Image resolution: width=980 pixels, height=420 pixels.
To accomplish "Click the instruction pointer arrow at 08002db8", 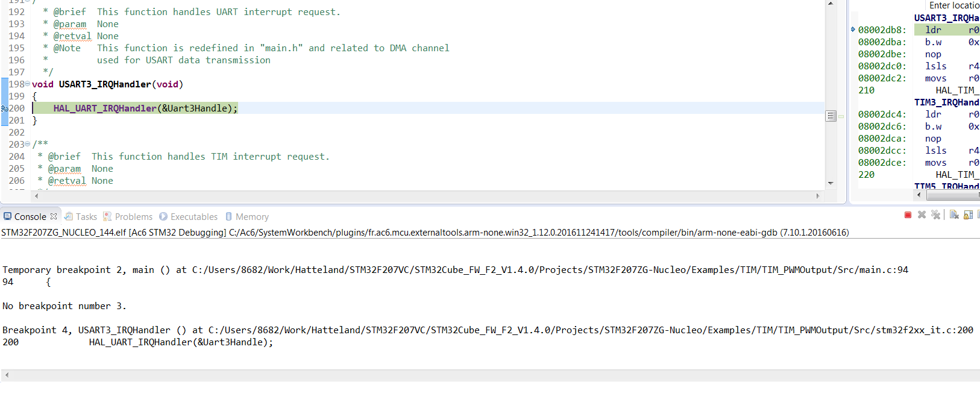I will point(853,30).
